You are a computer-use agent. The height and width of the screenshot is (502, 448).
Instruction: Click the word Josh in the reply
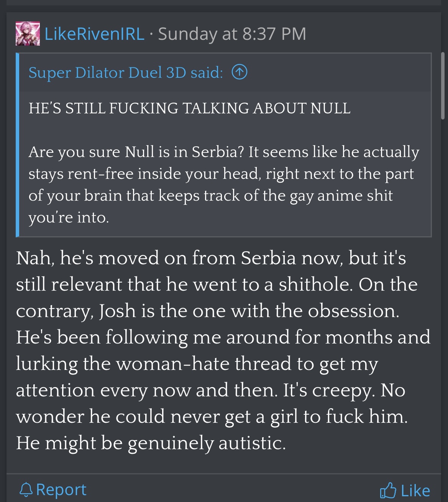click(117, 311)
